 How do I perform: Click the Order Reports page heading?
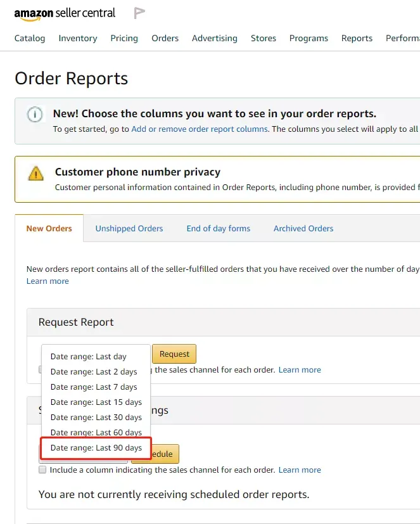point(71,79)
